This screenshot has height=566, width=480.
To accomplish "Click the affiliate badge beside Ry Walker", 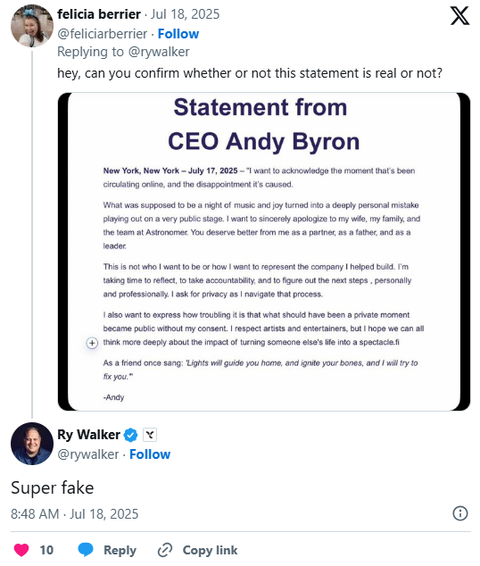I will (x=150, y=435).
